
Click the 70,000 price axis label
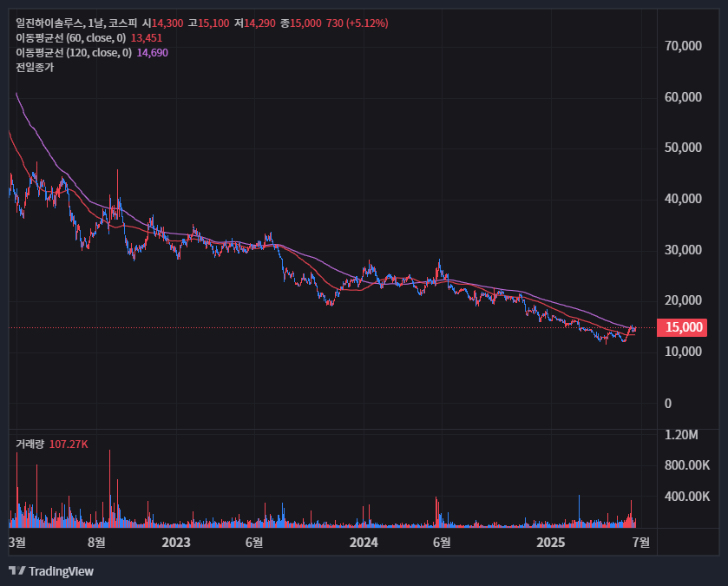[x=683, y=46]
